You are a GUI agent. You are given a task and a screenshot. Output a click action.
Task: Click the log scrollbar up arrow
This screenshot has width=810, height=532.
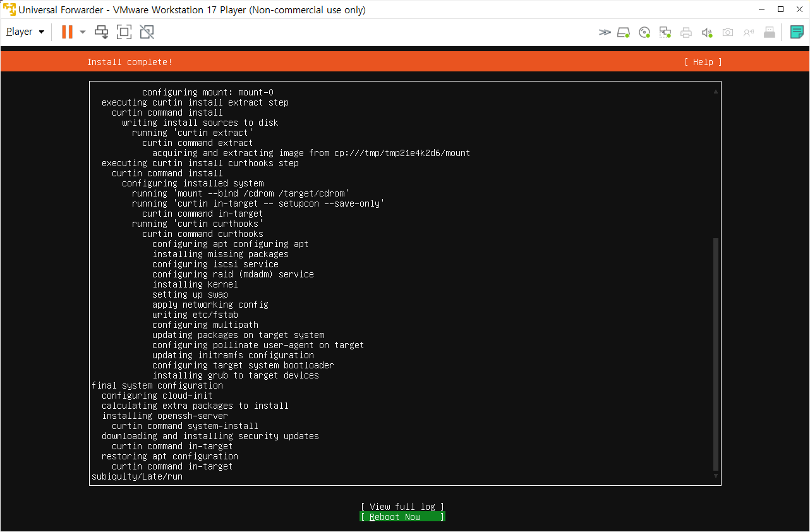coord(716,92)
